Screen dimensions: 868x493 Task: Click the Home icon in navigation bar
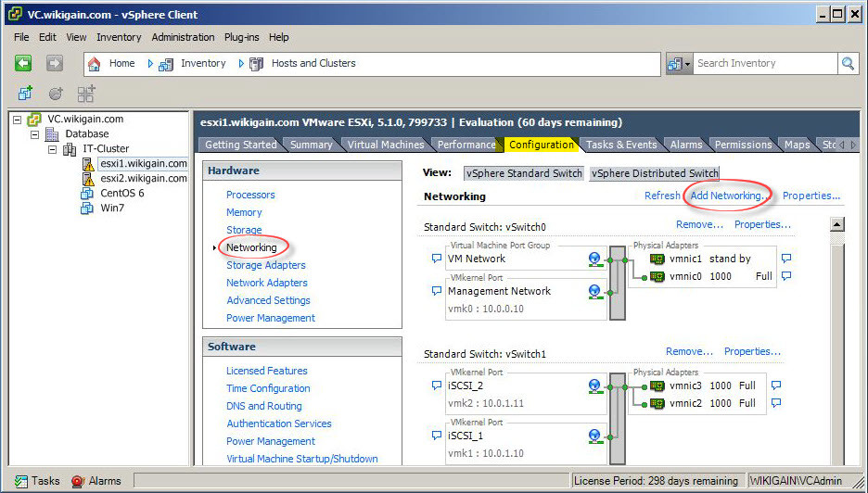94,64
